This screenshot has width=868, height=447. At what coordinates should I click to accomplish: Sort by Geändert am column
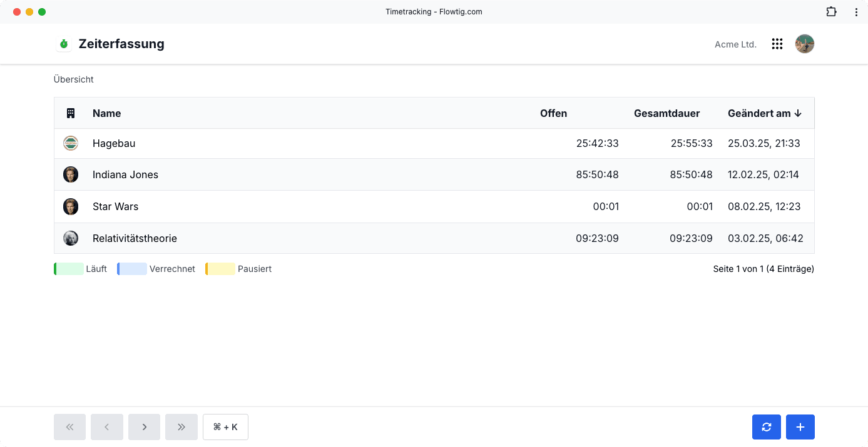pos(765,113)
